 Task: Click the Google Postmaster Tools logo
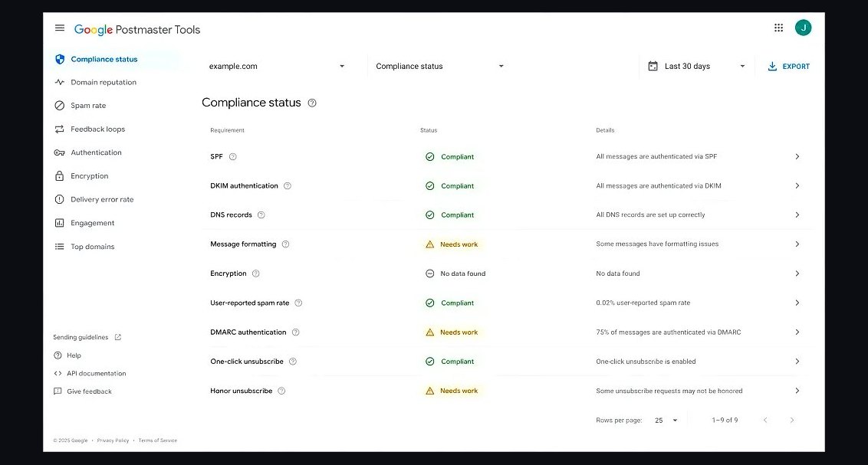(x=137, y=30)
